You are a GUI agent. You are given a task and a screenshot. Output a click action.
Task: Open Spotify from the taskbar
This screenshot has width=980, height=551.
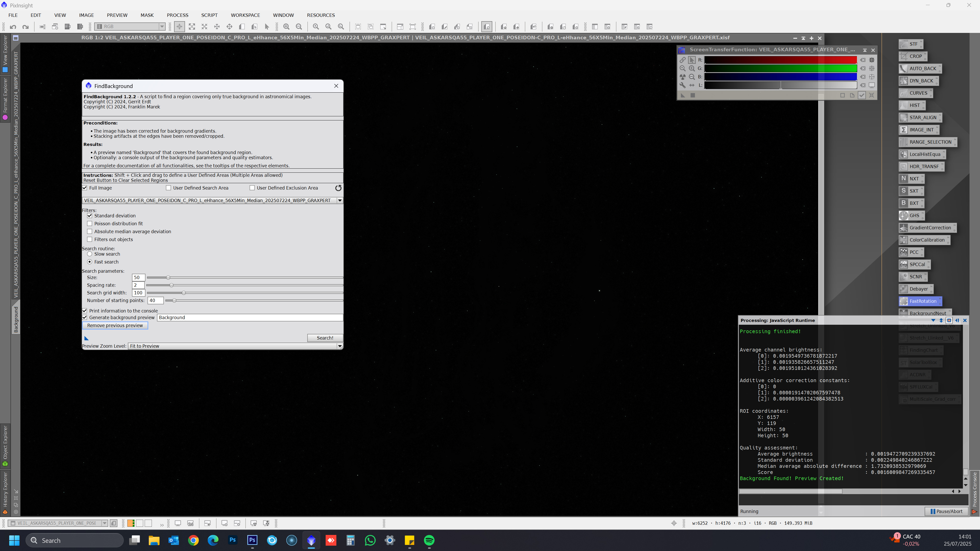pos(429,540)
